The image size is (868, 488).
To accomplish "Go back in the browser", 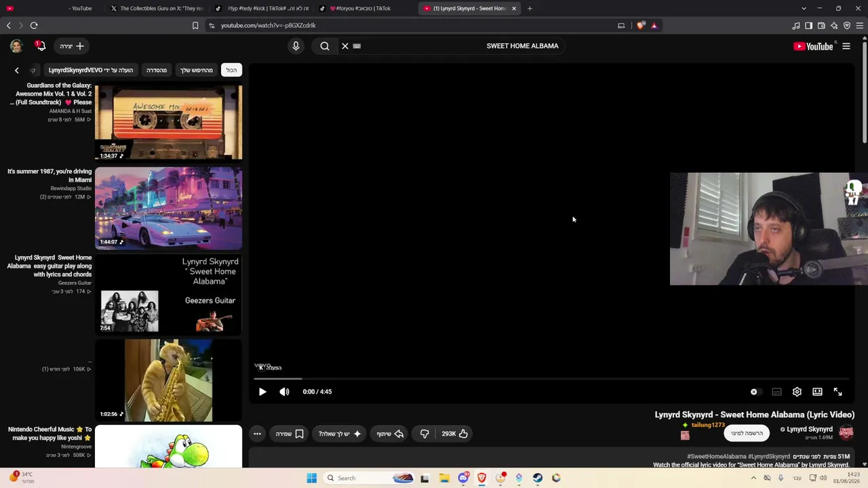I will pyautogui.click(x=9, y=26).
